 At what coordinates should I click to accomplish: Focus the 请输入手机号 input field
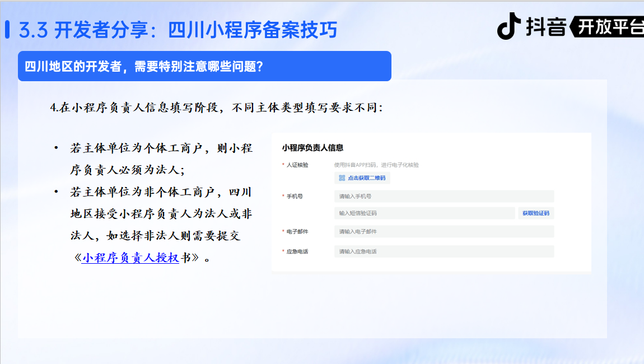(x=444, y=197)
